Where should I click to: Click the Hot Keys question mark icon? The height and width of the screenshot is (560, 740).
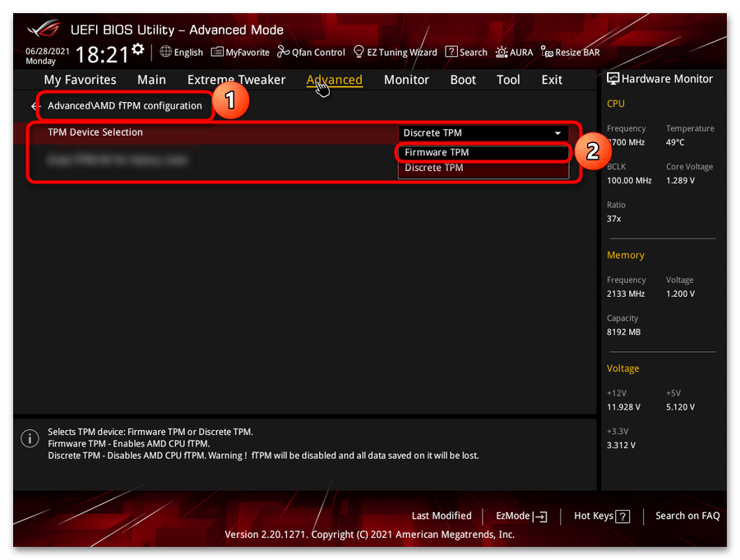pos(622,517)
